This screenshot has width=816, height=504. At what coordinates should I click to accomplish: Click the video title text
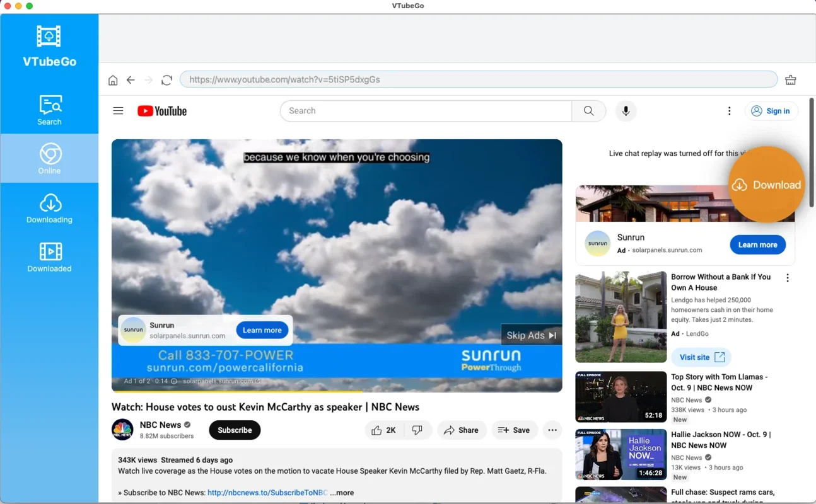(x=265, y=407)
